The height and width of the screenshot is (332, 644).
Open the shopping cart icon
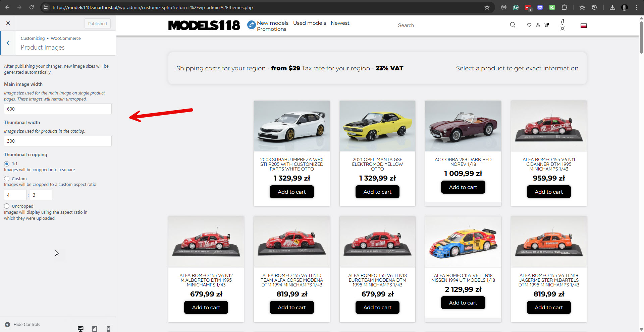tap(547, 25)
